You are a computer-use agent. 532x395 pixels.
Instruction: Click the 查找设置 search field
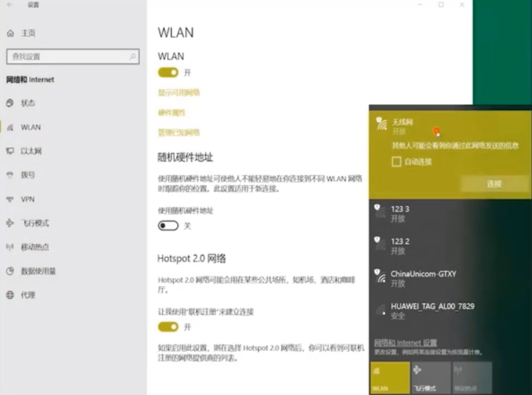click(x=70, y=57)
